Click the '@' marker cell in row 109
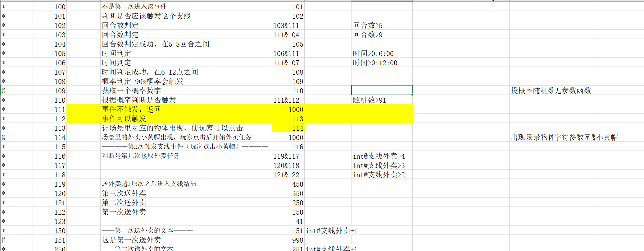Image resolution: width=644 pixels, height=251 pixels. point(16,90)
